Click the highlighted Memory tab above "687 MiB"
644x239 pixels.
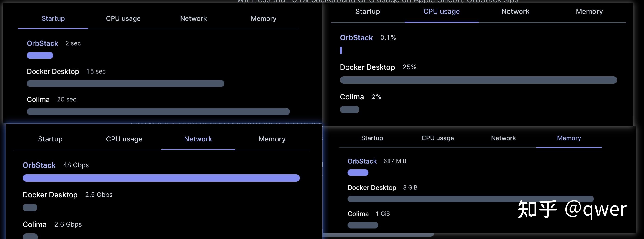569,138
